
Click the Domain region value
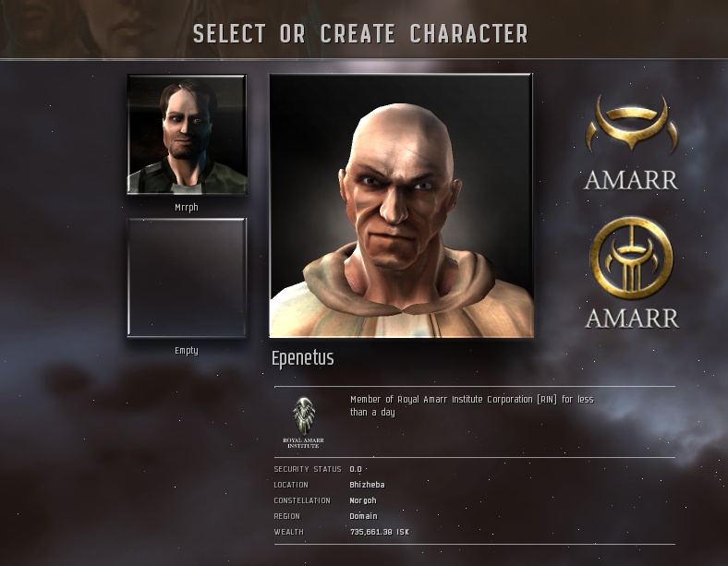[x=363, y=516]
